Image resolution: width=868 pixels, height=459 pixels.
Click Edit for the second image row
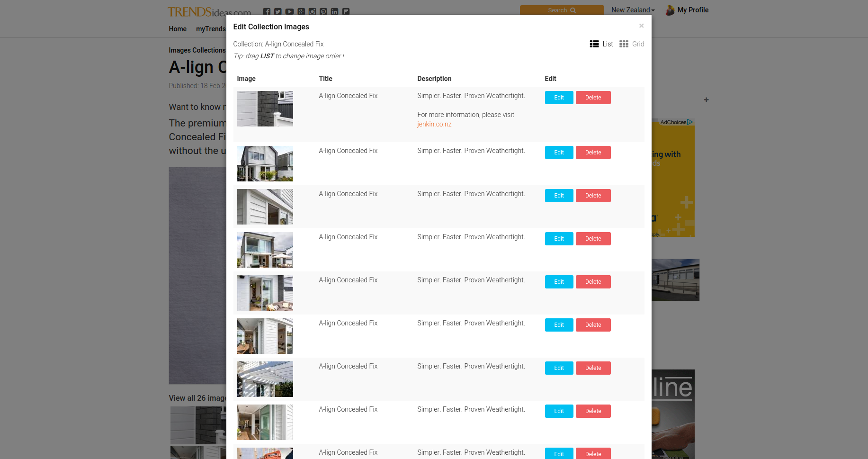[559, 153]
